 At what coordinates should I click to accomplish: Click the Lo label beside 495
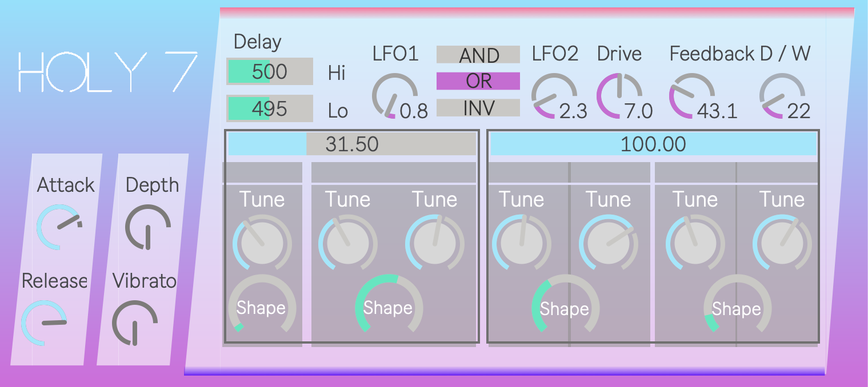(338, 111)
